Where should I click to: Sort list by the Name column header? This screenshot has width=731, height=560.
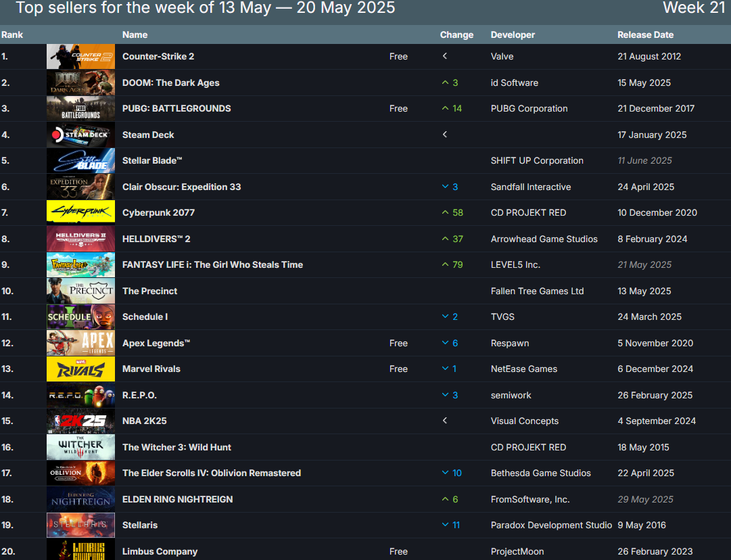[135, 34]
